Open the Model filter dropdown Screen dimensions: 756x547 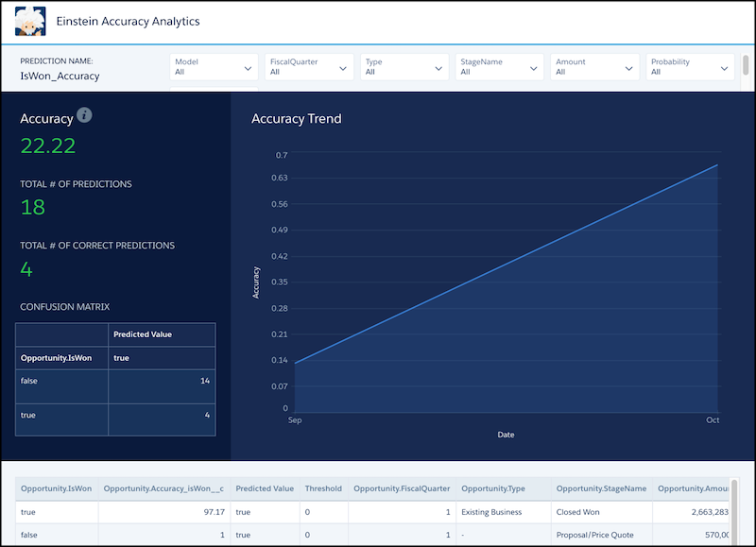tap(214, 67)
